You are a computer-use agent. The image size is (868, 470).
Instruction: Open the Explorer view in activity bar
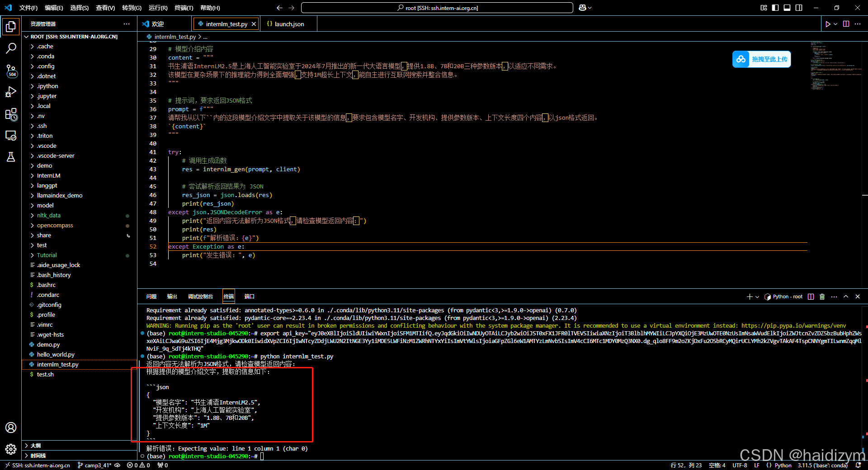click(11, 27)
